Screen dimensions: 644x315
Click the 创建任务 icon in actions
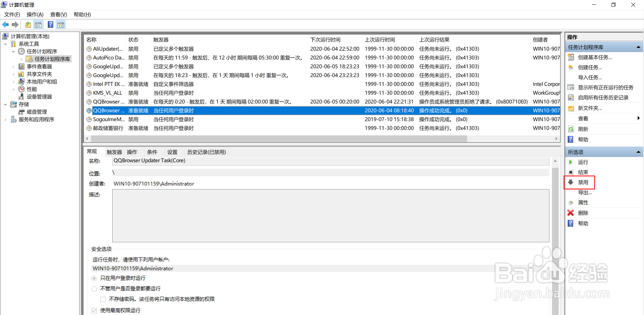pos(571,67)
